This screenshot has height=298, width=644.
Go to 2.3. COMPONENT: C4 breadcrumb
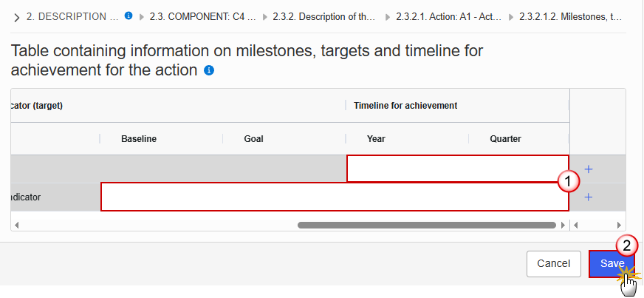point(201,16)
